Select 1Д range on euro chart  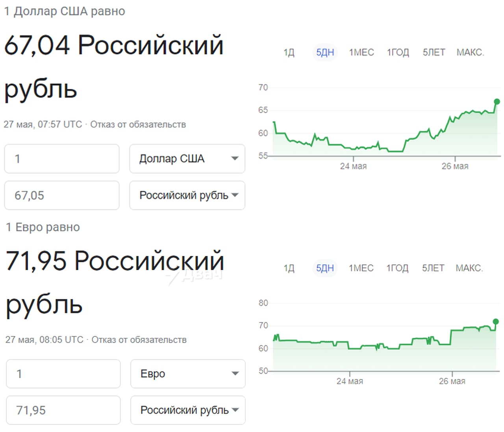[x=289, y=268]
